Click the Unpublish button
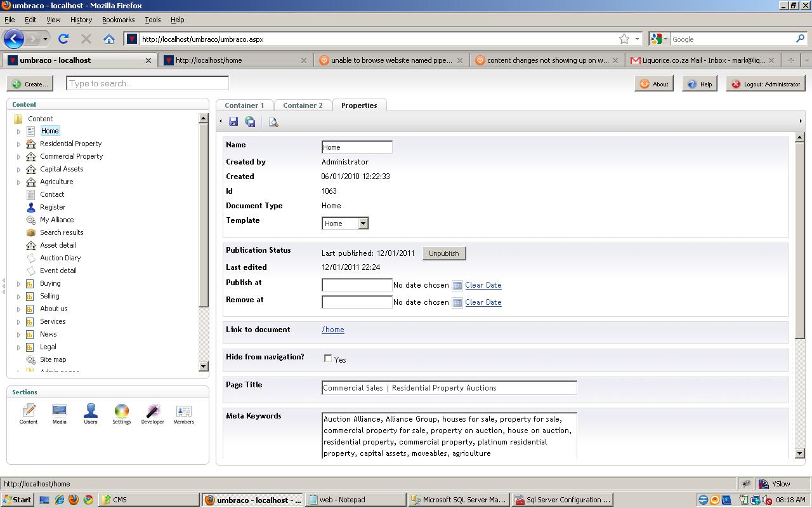This screenshot has height=508, width=812. 444,253
